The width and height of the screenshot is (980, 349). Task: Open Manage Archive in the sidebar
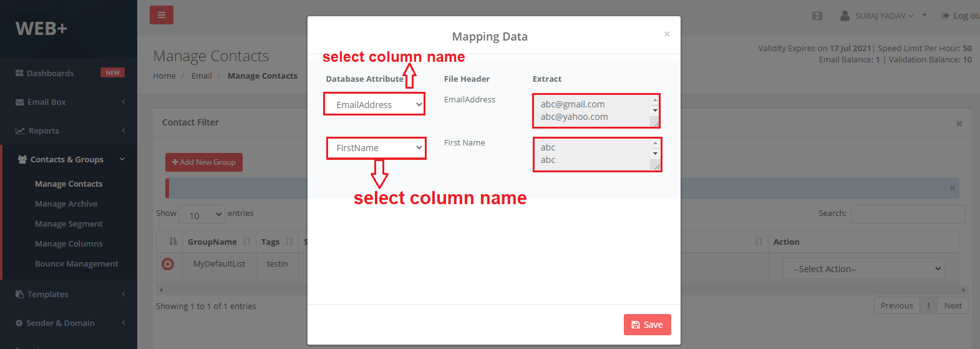[66, 204]
